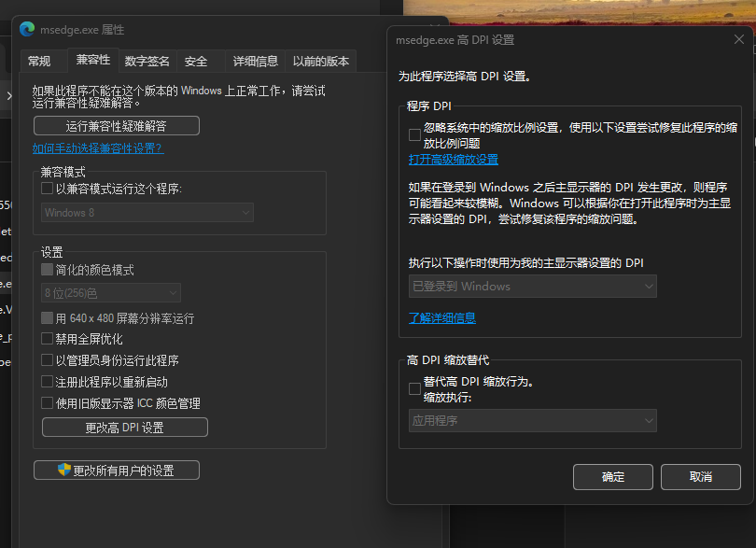Click the 程序 DPI group label
Screen dimensions: 756x548
point(428,105)
